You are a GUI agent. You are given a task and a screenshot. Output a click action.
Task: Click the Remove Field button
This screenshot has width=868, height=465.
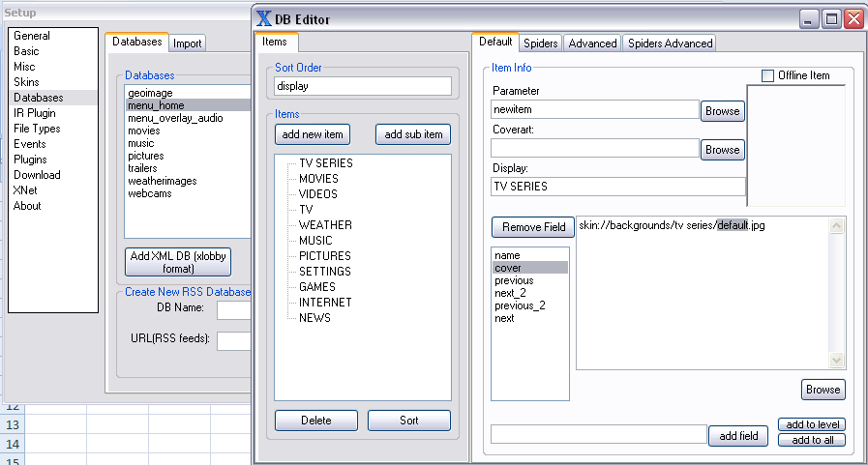click(x=533, y=227)
